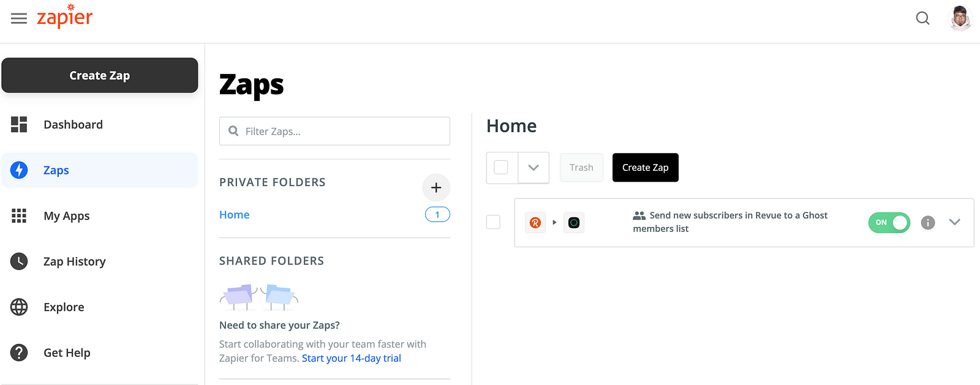Open the Home private folder

(x=235, y=215)
